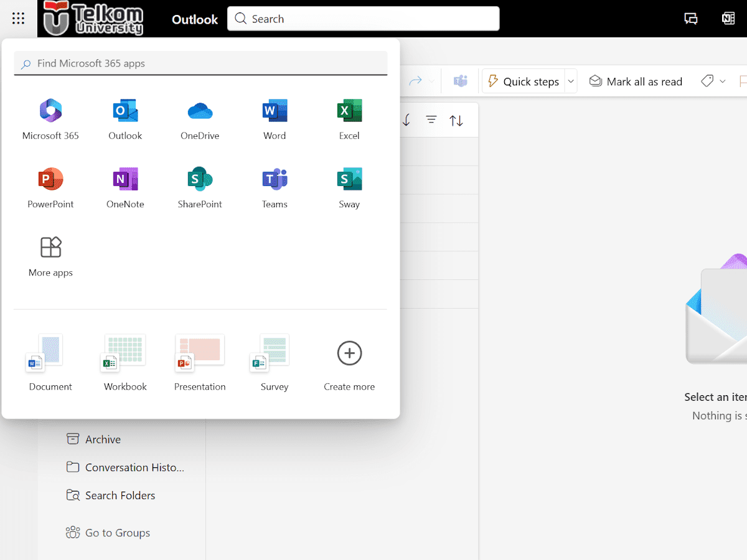Click the More apps icon

[x=50, y=249]
